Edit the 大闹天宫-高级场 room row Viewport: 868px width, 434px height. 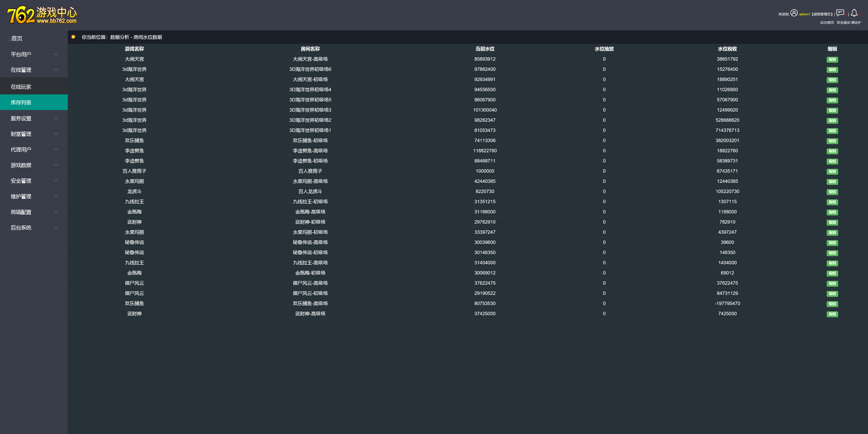(832, 60)
